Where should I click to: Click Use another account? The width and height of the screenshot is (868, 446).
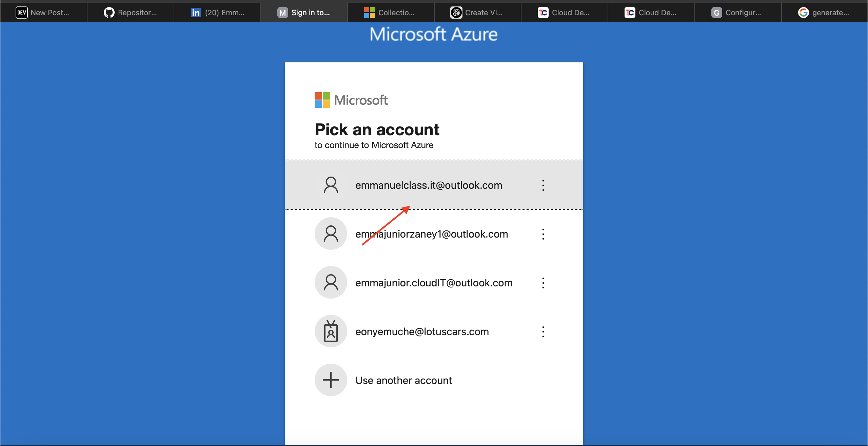pyautogui.click(x=434, y=380)
